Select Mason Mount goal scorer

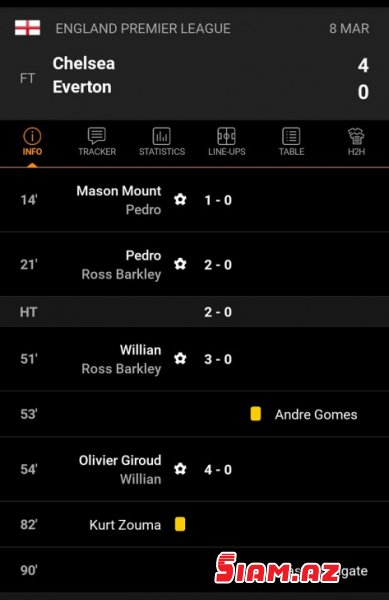coord(119,191)
